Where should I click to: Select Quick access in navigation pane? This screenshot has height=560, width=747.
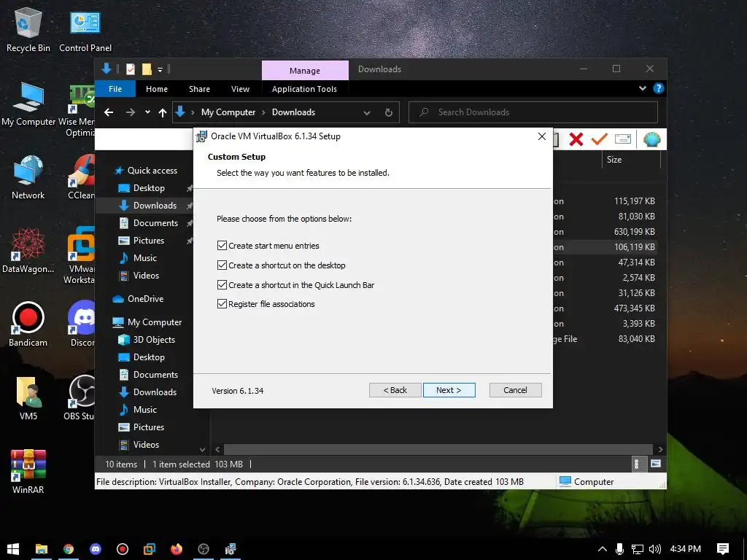click(x=152, y=171)
